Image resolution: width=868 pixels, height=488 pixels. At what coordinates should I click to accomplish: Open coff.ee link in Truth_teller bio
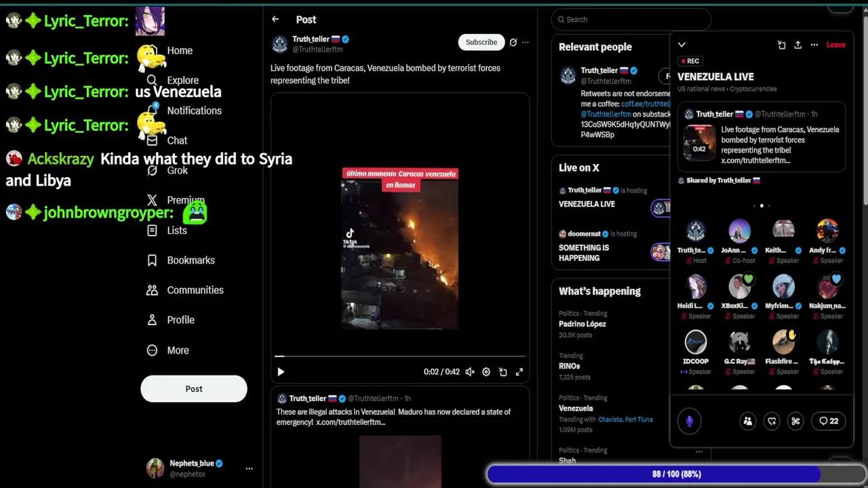pyautogui.click(x=646, y=104)
